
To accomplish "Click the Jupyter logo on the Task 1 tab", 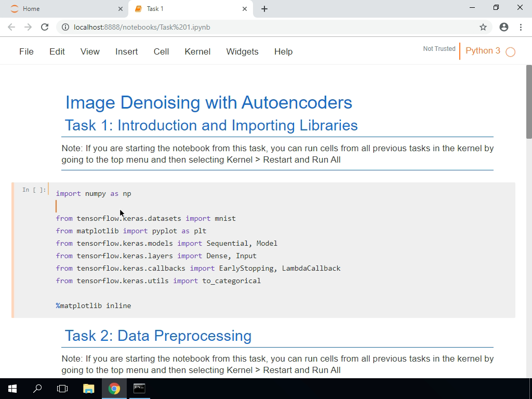I will click(139, 8).
